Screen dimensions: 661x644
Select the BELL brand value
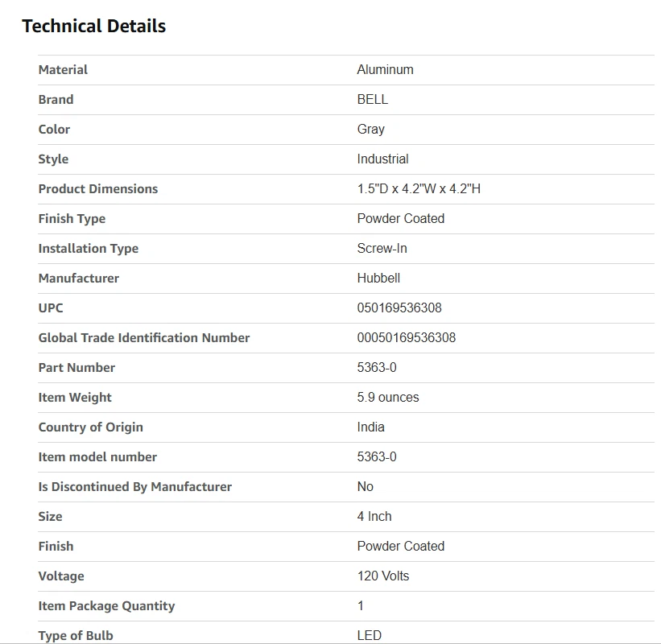pos(372,100)
